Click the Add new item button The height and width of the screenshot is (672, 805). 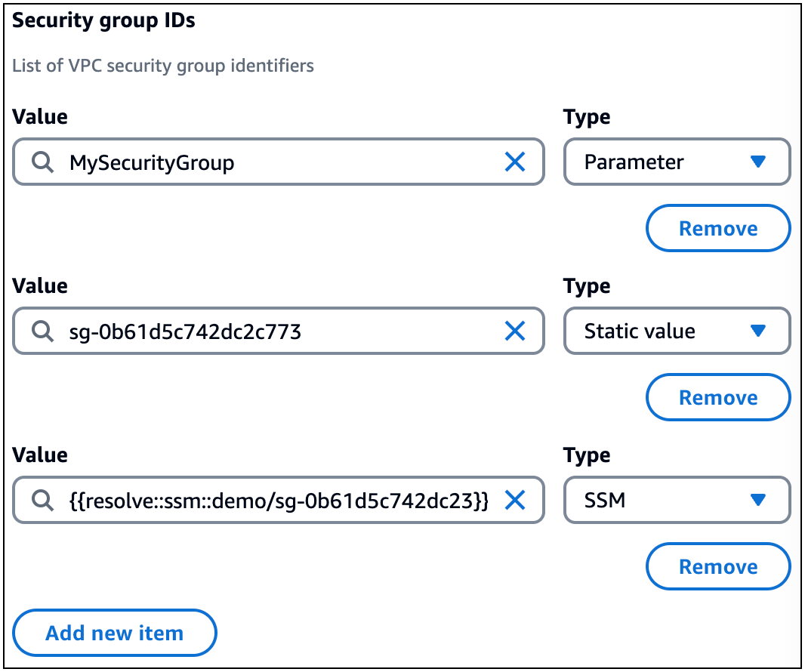click(114, 633)
